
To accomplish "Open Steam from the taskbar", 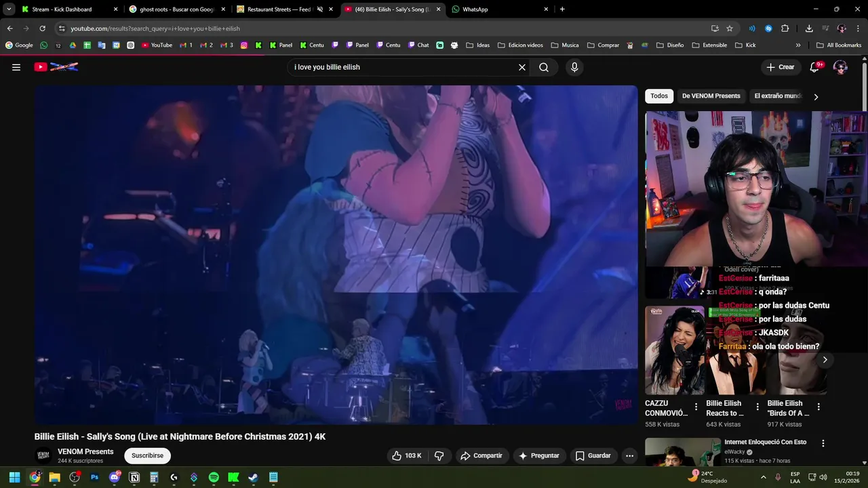I will tap(253, 477).
